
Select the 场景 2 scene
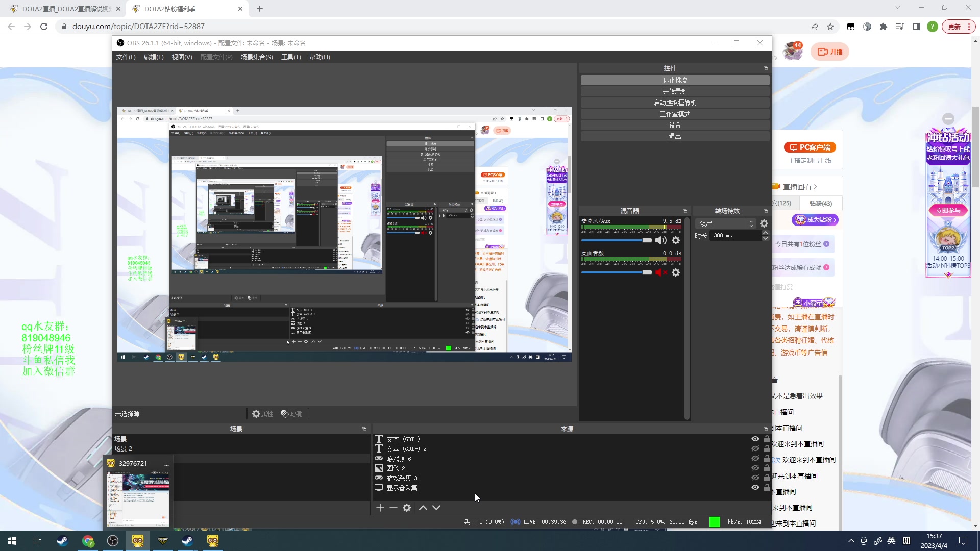click(x=241, y=448)
